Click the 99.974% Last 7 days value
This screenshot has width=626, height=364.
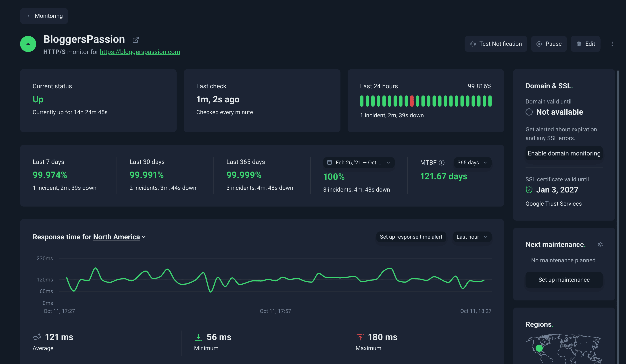50,175
